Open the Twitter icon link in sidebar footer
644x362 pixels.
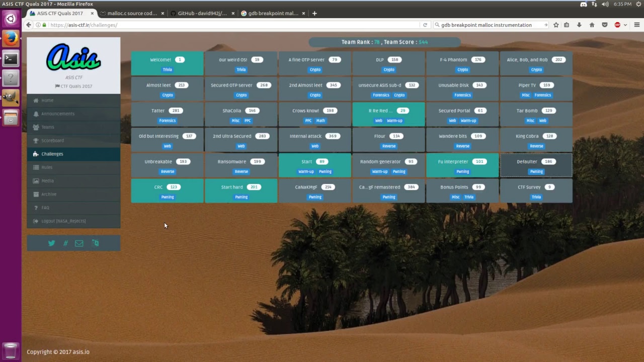coord(51,243)
